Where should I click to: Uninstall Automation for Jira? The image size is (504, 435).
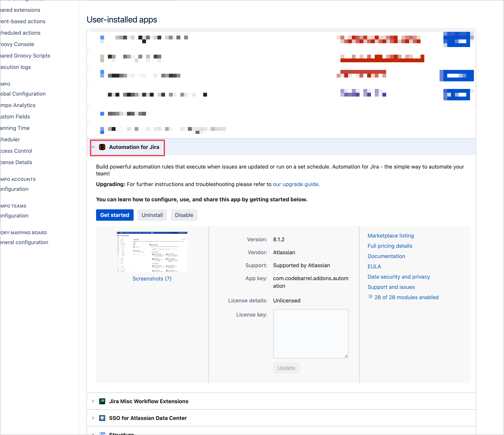(152, 215)
